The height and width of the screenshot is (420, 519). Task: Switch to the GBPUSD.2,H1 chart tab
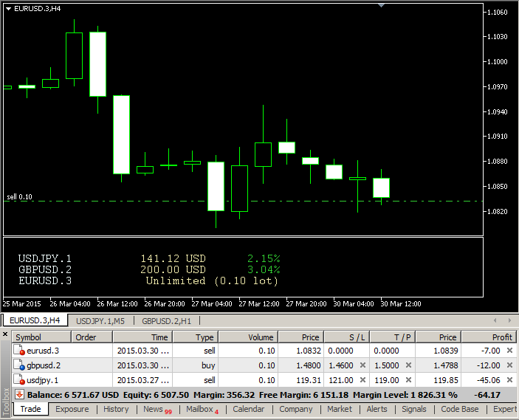[166, 320]
